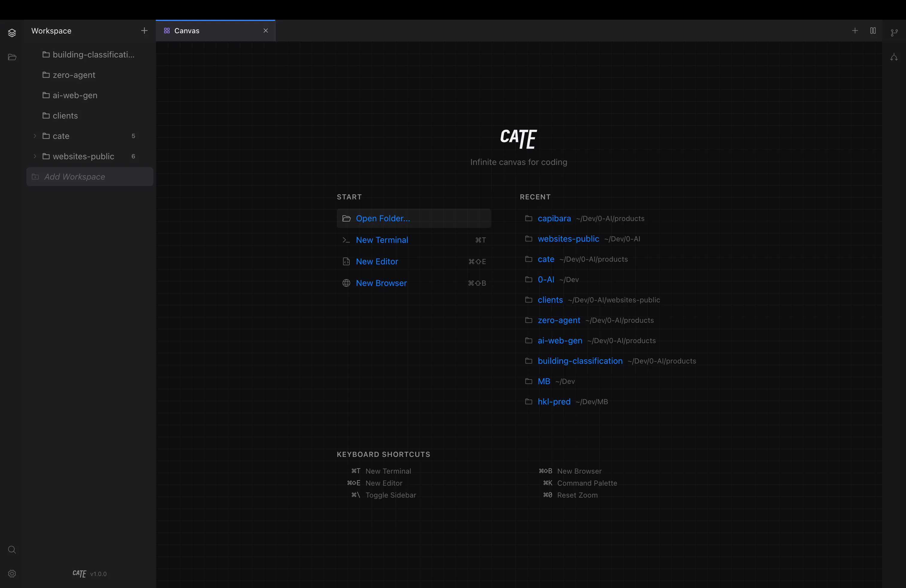This screenshot has height=588, width=906.
Task: Open recent project websites-public
Action: tap(568, 239)
